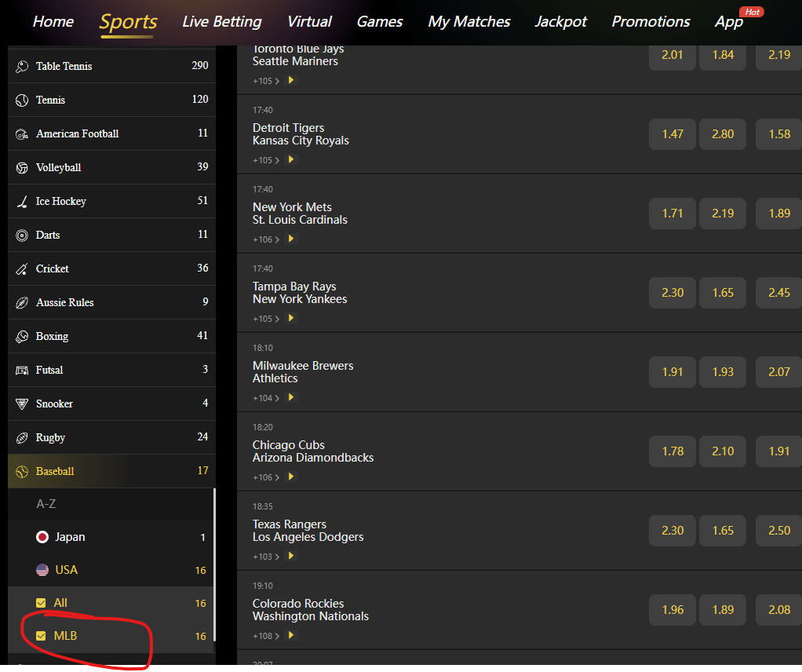Viewport: 802px width, 672px height.
Task: Filter baseball by Japan region
Action: 111,537
